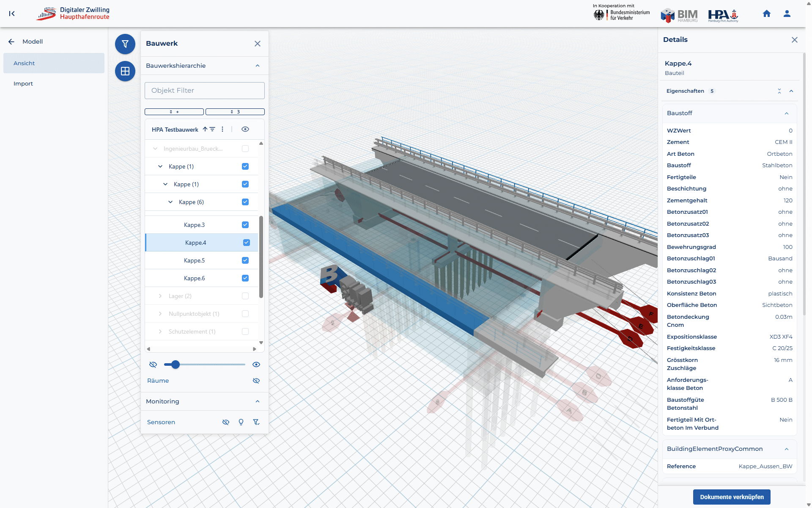
Task: Select Kappe.5 in the tree
Action: (194, 260)
